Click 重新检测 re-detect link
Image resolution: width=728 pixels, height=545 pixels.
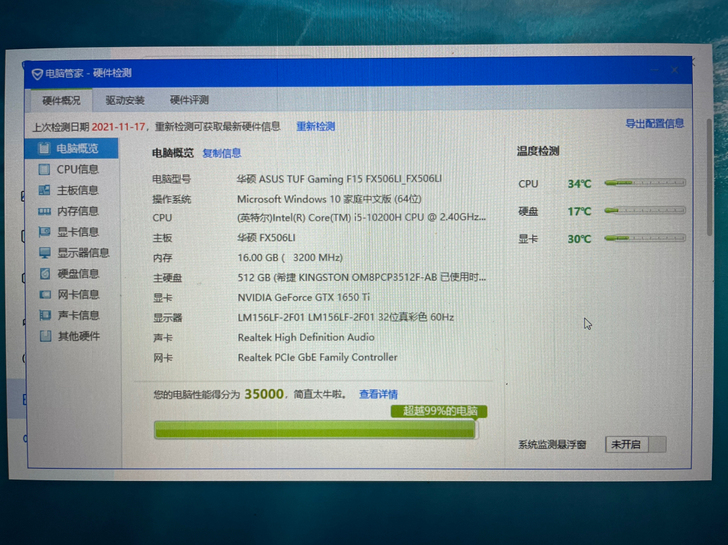(x=316, y=126)
